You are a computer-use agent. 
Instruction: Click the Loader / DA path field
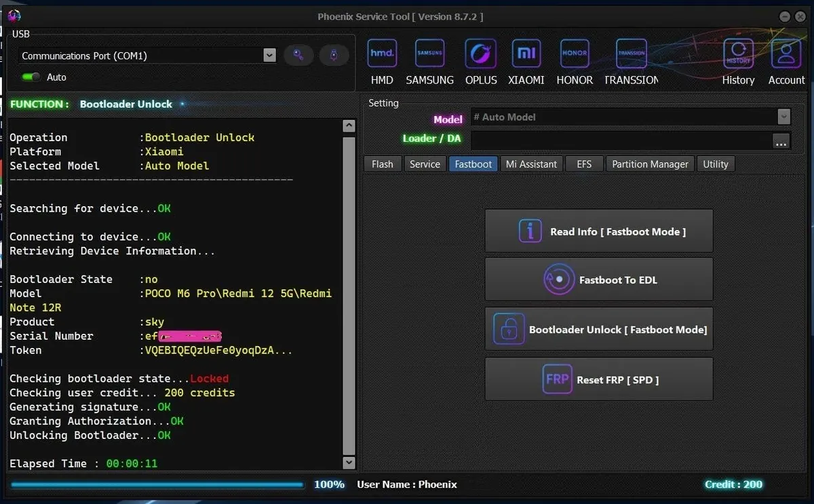tap(621, 140)
